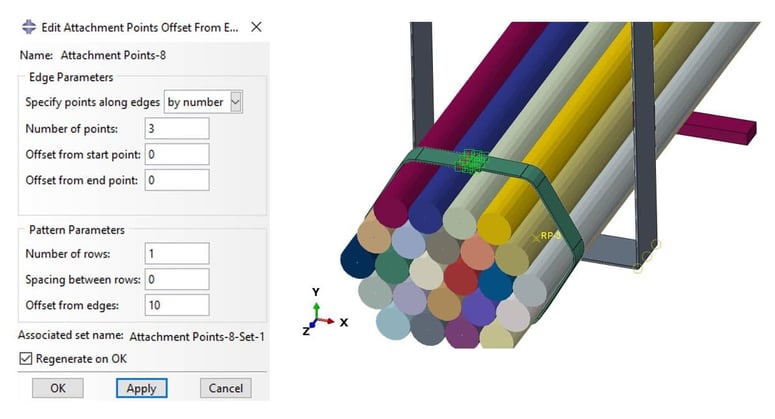The height and width of the screenshot is (419, 775).
Task: Select the RP reference point marker
Action: (537, 237)
